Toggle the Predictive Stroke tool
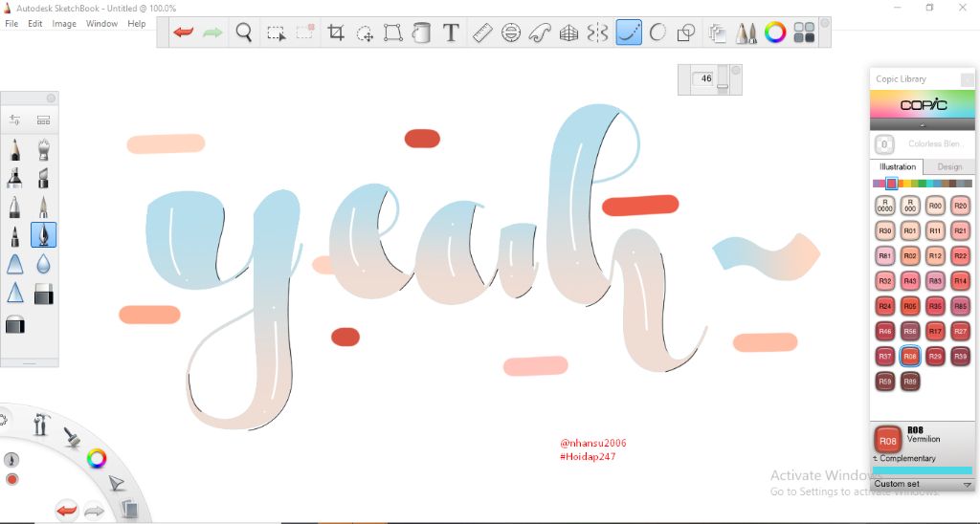Viewport: 980px width, 524px height. pos(657,32)
